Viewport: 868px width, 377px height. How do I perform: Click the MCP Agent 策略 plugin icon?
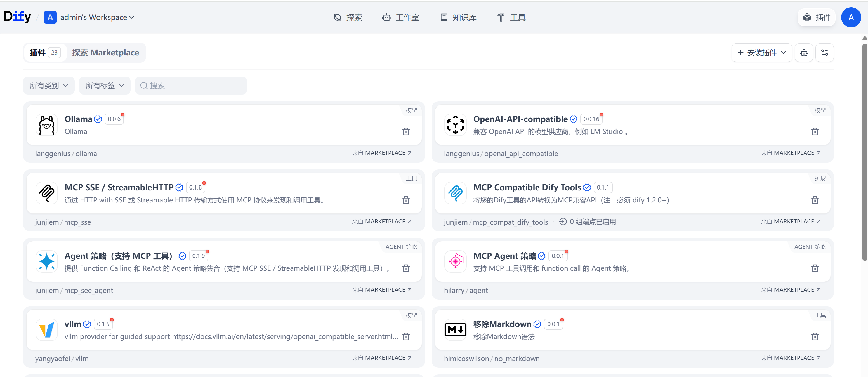tap(456, 261)
